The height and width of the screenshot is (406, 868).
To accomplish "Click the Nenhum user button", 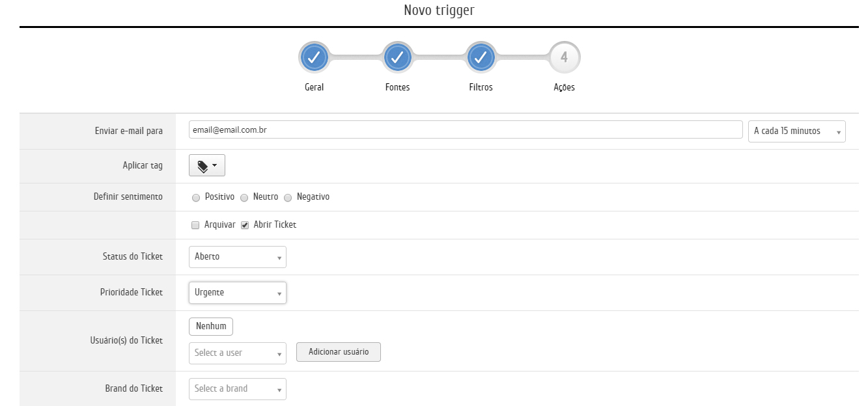I will (211, 327).
